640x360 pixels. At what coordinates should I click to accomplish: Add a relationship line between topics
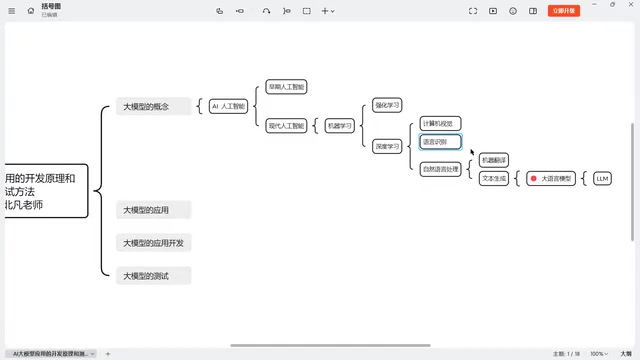click(267, 11)
